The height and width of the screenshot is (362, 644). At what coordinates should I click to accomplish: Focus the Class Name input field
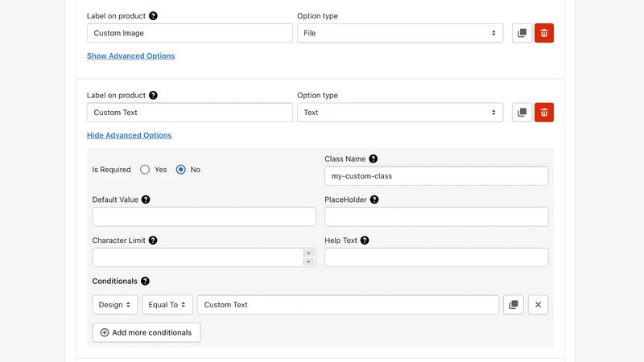click(x=436, y=175)
